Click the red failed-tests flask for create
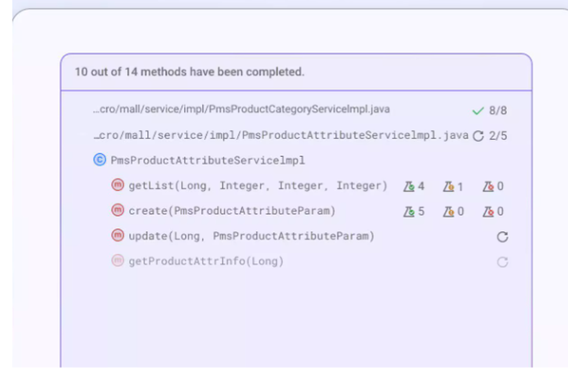The width and height of the screenshot is (568, 392). [x=488, y=211]
